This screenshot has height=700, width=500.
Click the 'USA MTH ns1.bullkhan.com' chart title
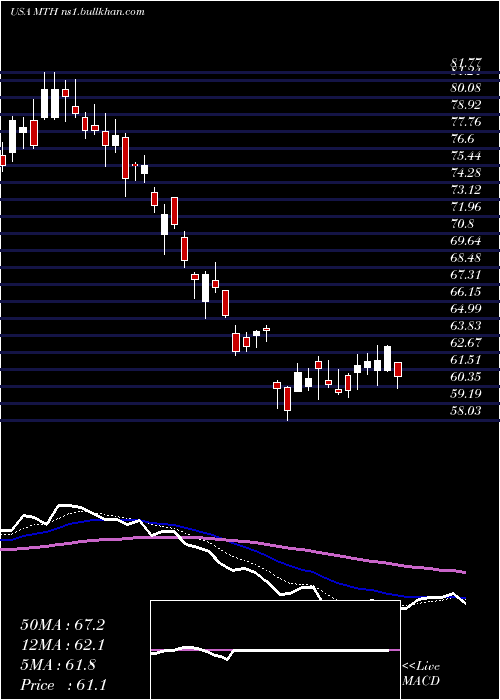tap(77, 12)
